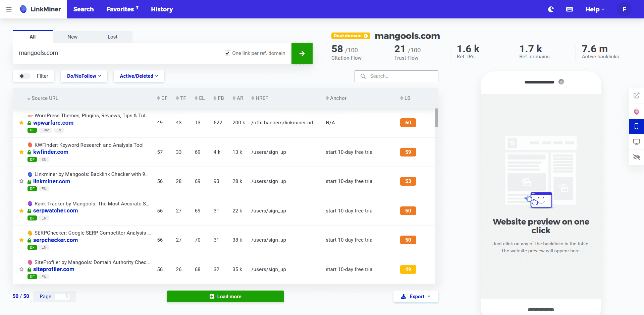Open the Do/NoFollow dropdown
The width and height of the screenshot is (644, 315).
click(84, 76)
